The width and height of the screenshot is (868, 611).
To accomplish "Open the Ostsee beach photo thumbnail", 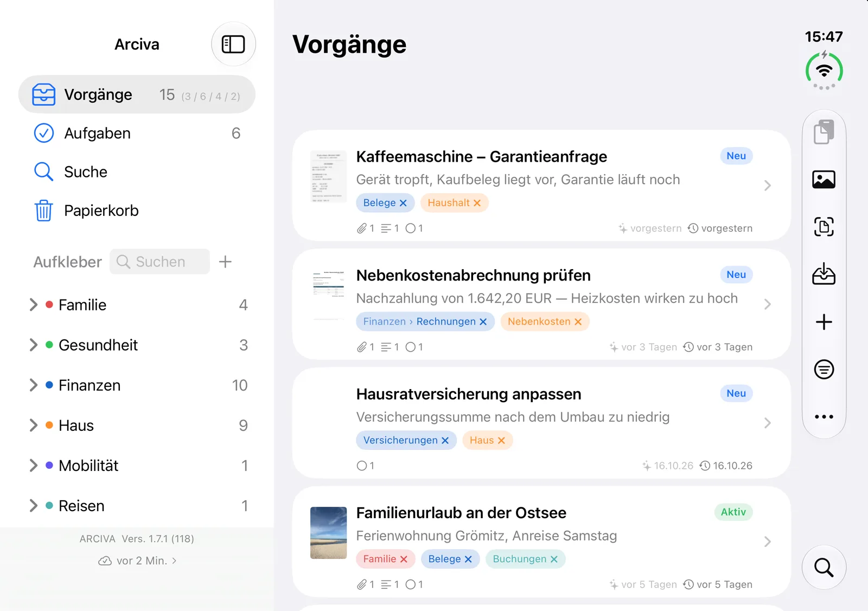I will tap(328, 533).
